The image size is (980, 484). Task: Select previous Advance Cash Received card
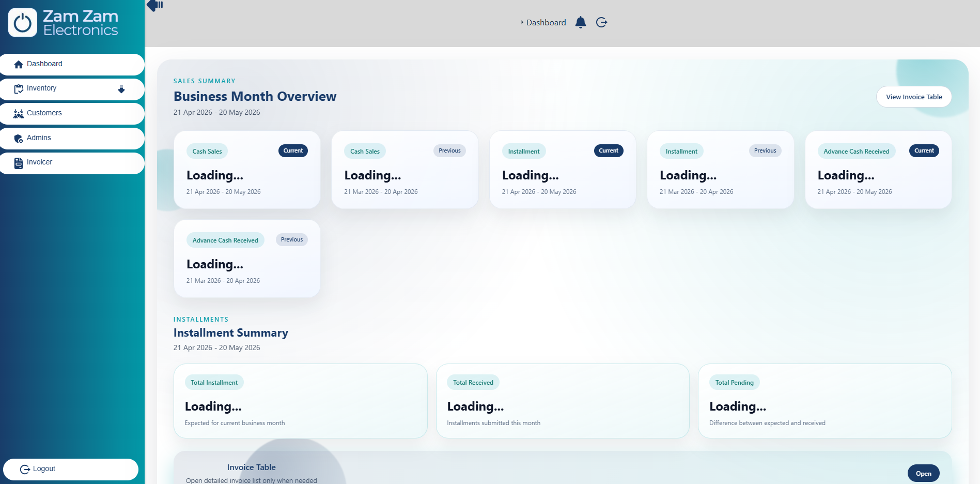pyautogui.click(x=247, y=259)
